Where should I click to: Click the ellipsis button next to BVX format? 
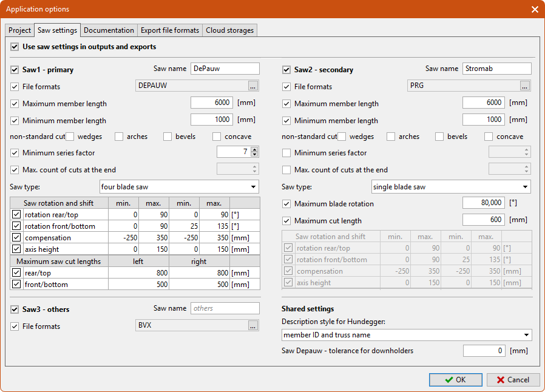pyautogui.click(x=253, y=326)
